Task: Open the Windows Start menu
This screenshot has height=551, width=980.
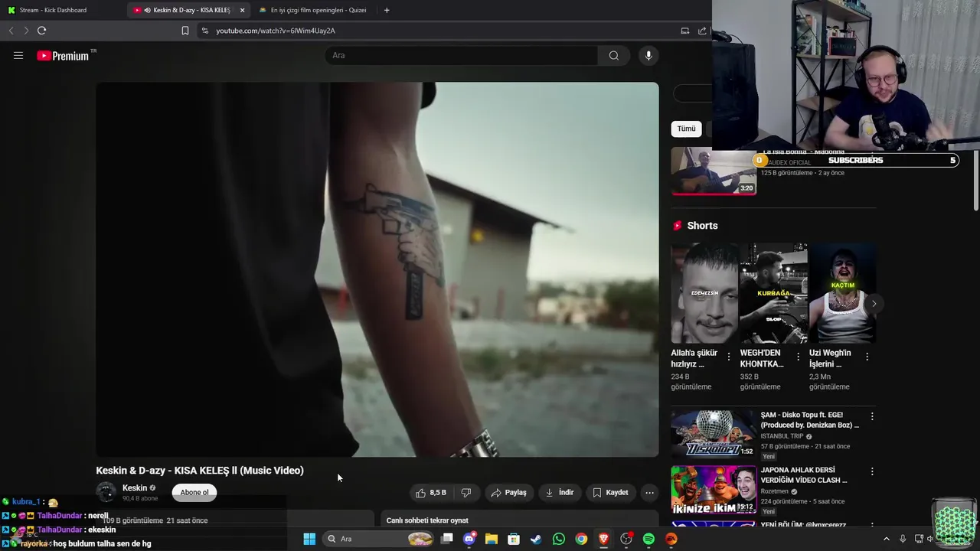Action: tap(309, 539)
